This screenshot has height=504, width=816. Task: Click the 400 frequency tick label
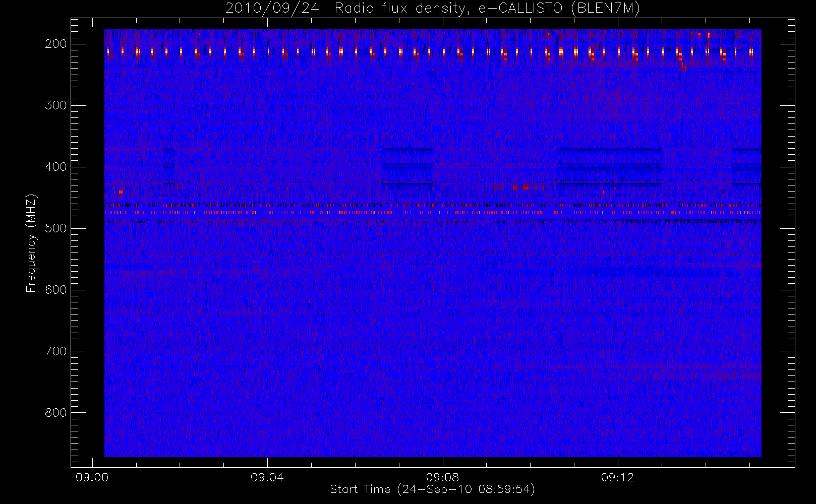point(56,167)
